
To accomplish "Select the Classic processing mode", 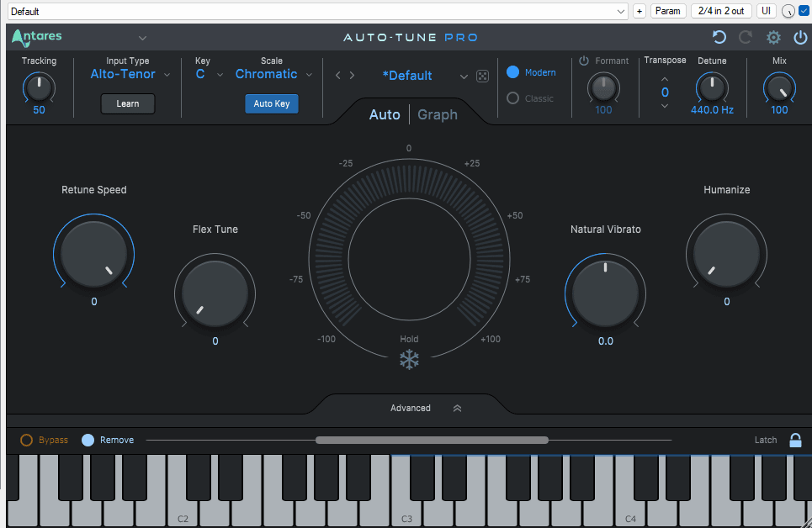I will (513, 98).
